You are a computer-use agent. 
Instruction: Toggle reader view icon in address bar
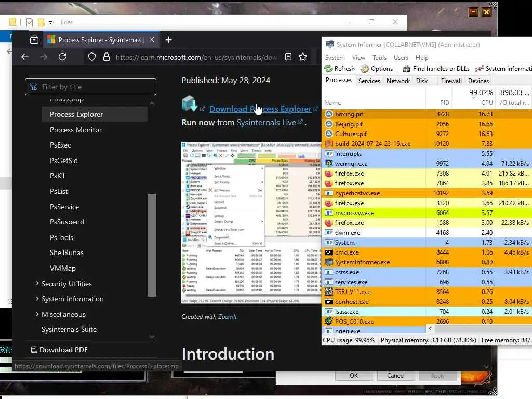click(x=288, y=57)
